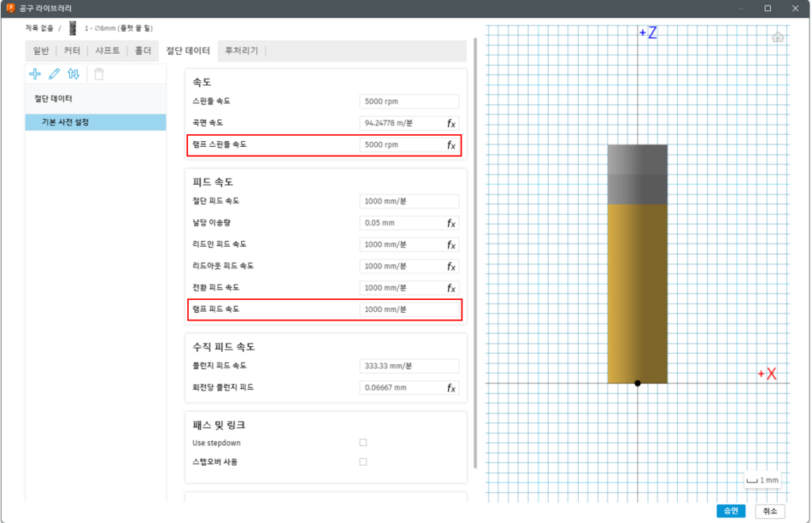This screenshot has width=812, height=523.
Task: Select the 절단 데이터 tab
Action: pos(187,51)
